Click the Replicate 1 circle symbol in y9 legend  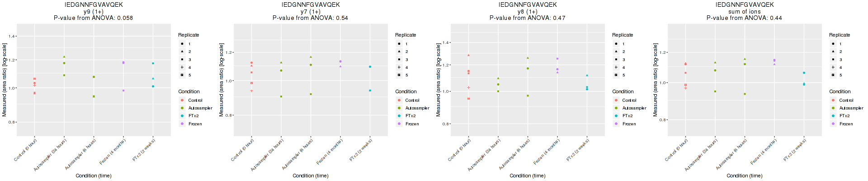click(x=182, y=44)
